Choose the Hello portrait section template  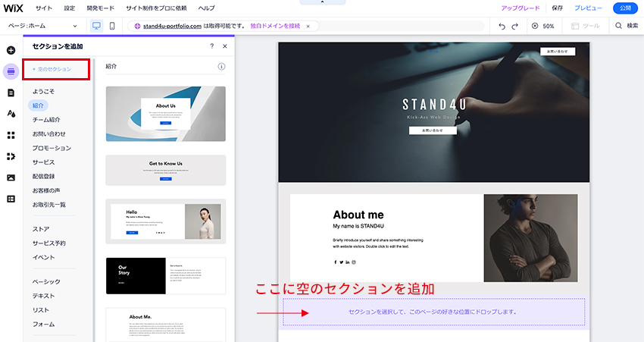pyautogui.click(x=165, y=221)
